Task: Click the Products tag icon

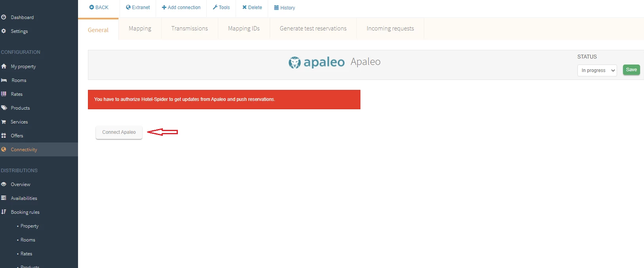Action: coord(4,108)
